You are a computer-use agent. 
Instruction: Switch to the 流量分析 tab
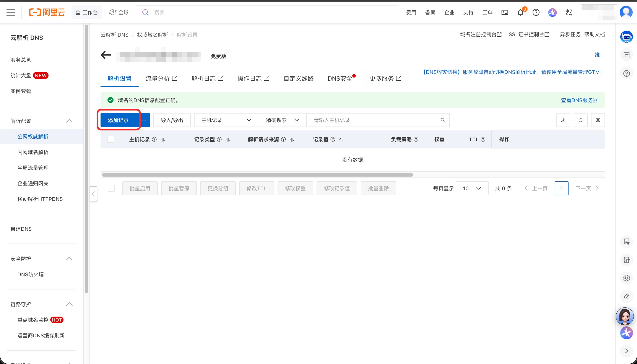pos(158,78)
